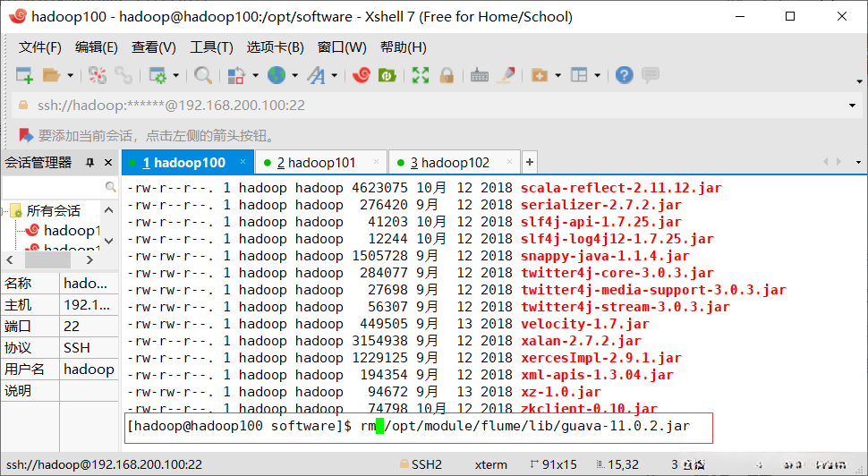Image resolution: width=868 pixels, height=476 pixels.
Task: Open session Properties gear icon
Action: tap(158, 75)
